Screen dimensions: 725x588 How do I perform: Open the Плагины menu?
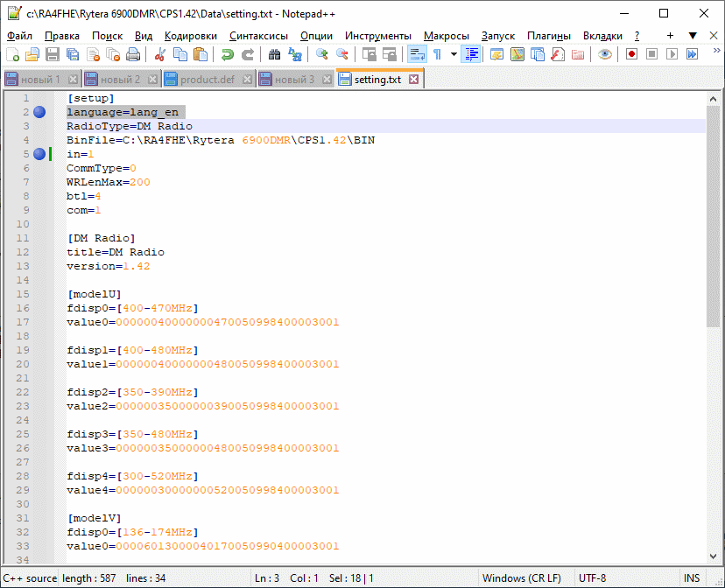click(549, 36)
